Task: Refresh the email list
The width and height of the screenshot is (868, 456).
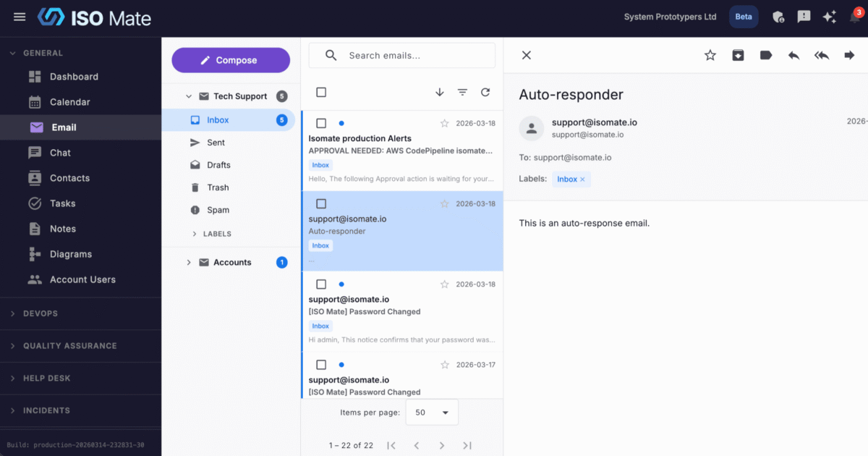Action: (x=485, y=92)
